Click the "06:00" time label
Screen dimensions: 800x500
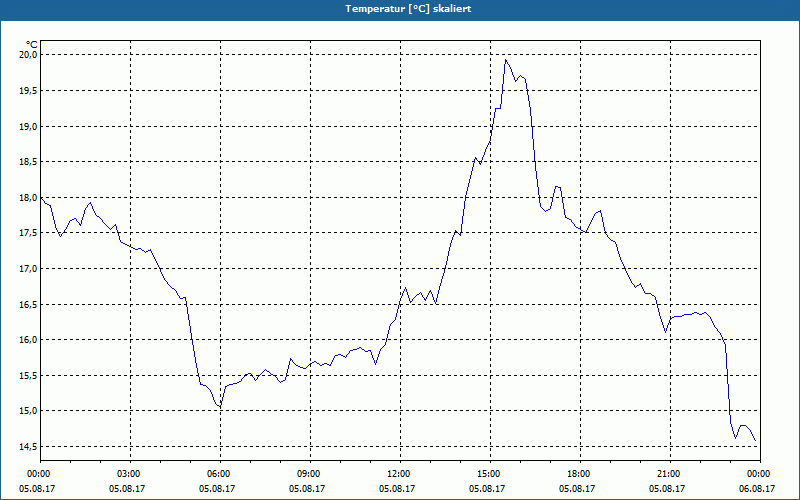220,474
